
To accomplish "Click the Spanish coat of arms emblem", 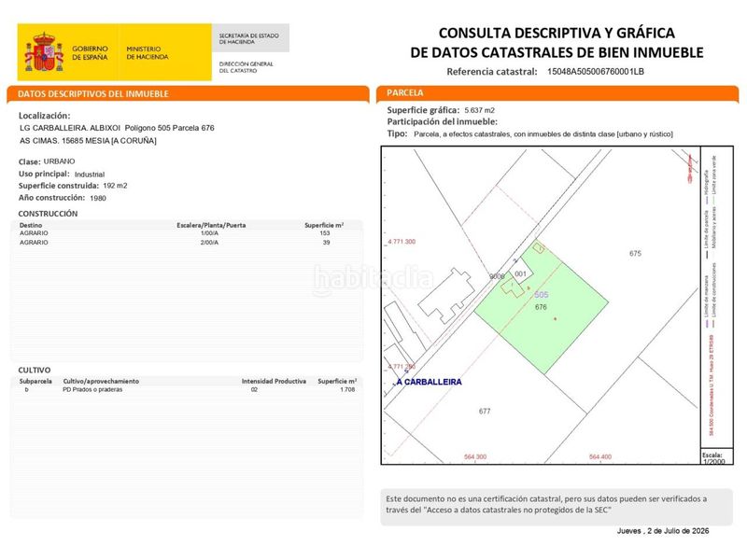I will [x=44, y=52].
